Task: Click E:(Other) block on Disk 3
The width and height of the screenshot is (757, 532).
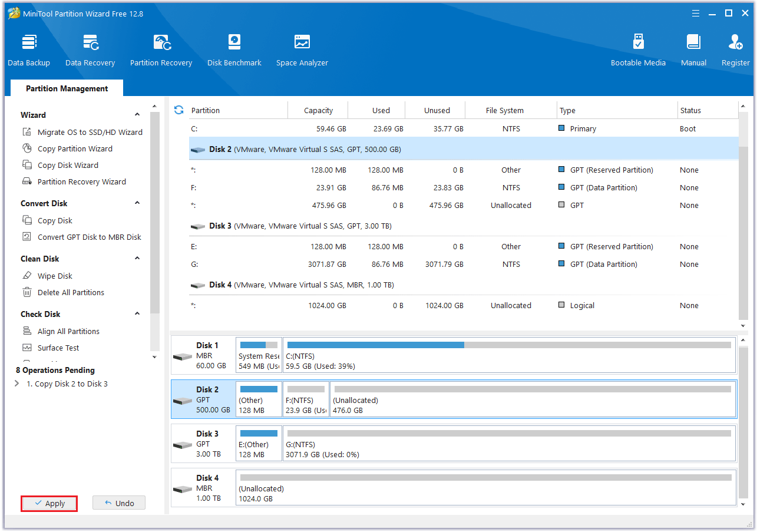Action: 259,444
